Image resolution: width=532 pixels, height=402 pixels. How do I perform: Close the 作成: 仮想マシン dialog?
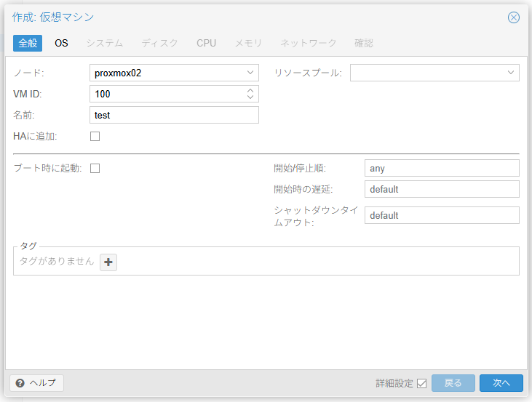(514, 17)
